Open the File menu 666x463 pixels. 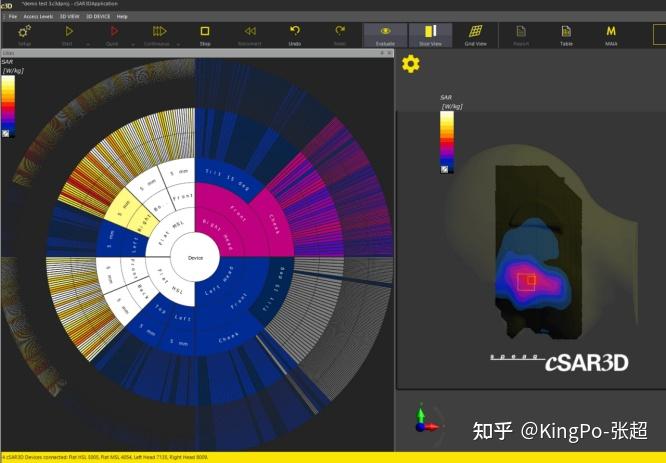point(13,17)
